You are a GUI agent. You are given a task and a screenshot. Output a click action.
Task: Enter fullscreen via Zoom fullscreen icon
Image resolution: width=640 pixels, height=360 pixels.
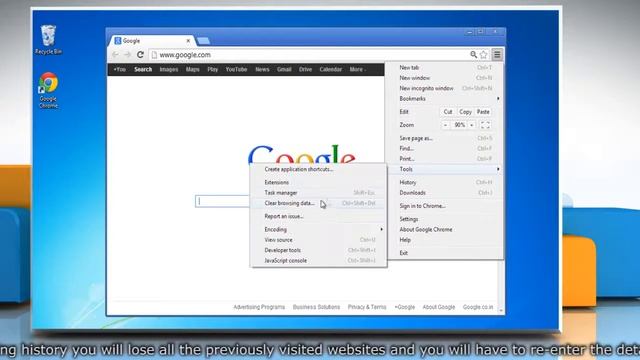click(x=484, y=125)
